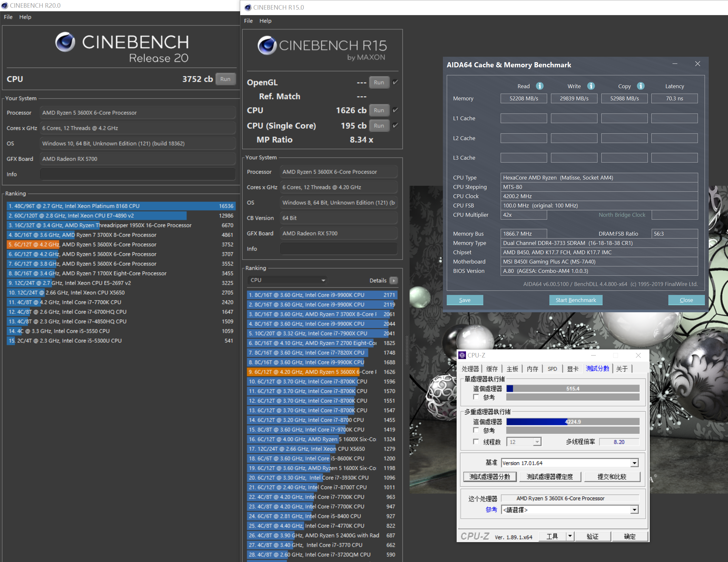This screenshot has height=562, width=728.
Task: Click Start Benchmark in AIDA64
Action: [576, 300]
